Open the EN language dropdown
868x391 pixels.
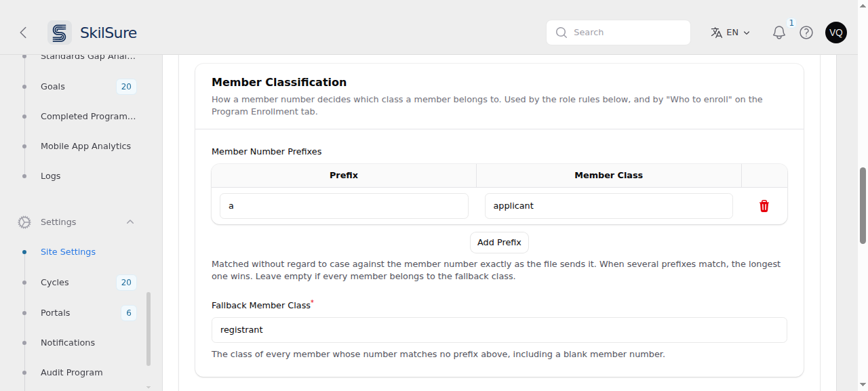pos(731,33)
